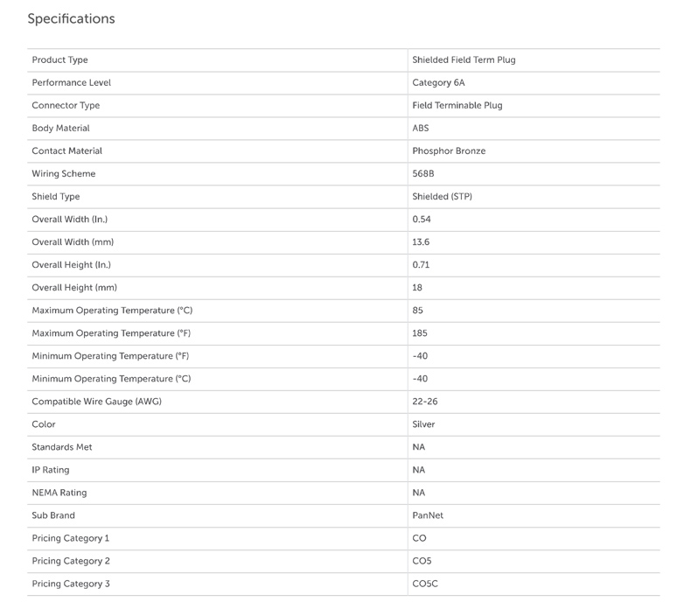Click the 0.71 overall height value

click(x=421, y=265)
